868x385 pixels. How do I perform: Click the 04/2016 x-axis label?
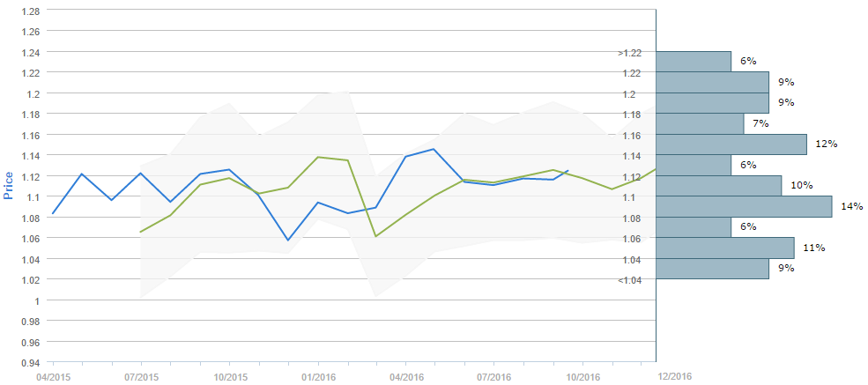click(x=405, y=376)
